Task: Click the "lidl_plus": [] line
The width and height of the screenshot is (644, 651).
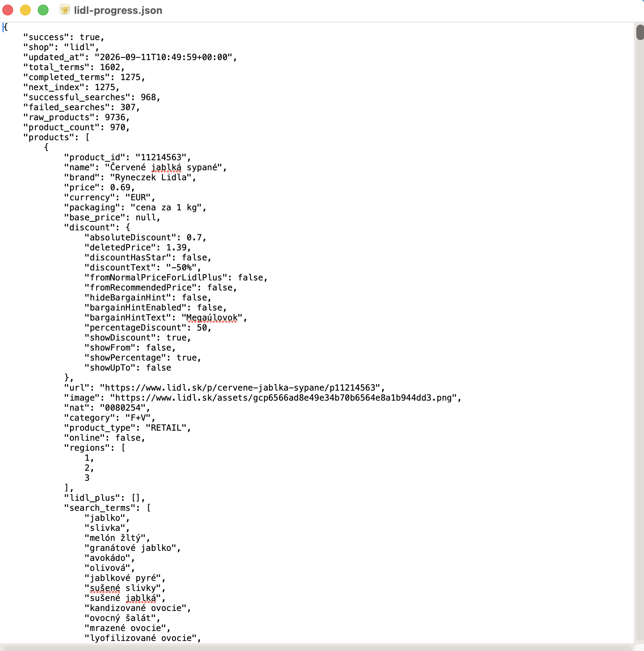Action: [x=104, y=498]
